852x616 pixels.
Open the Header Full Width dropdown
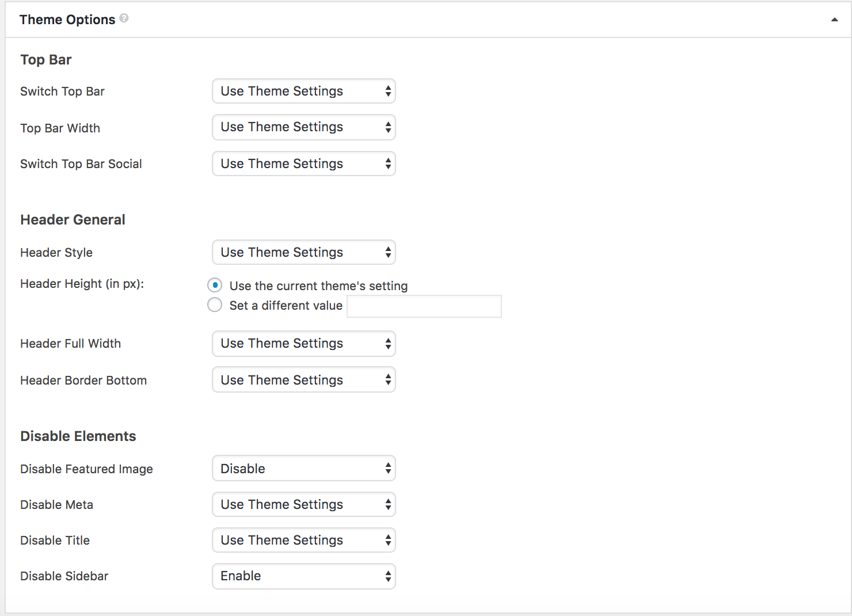click(304, 344)
